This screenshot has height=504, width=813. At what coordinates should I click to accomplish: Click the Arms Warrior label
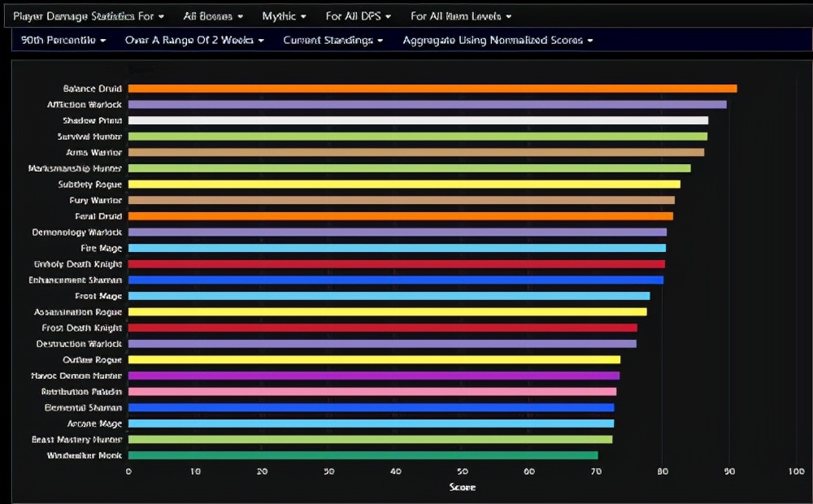93,153
